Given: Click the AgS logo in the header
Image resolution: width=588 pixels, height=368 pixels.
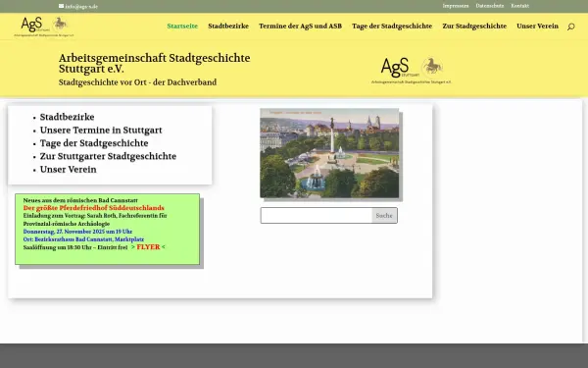Looking at the screenshot, I should point(44,26).
